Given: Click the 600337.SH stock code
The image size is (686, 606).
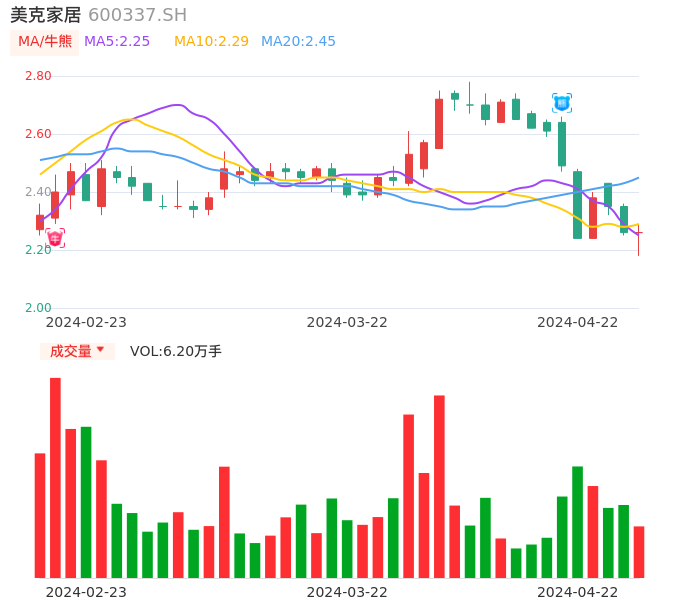Looking at the screenshot, I should 137,15.
